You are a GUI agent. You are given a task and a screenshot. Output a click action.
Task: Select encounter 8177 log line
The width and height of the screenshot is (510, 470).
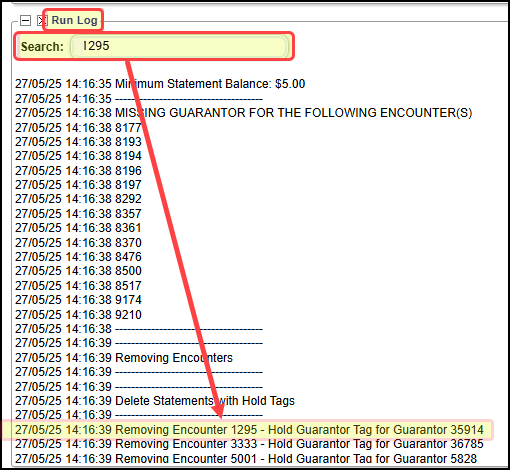pos(78,128)
